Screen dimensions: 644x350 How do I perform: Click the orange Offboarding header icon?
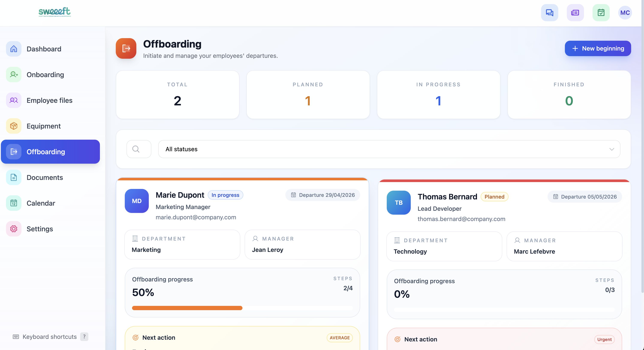point(126,48)
